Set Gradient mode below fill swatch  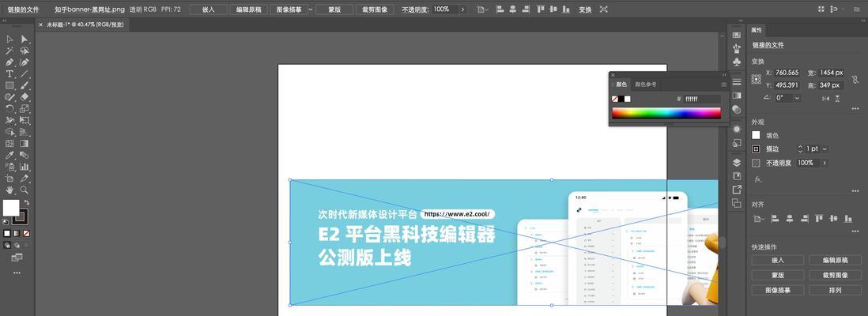click(x=17, y=233)
